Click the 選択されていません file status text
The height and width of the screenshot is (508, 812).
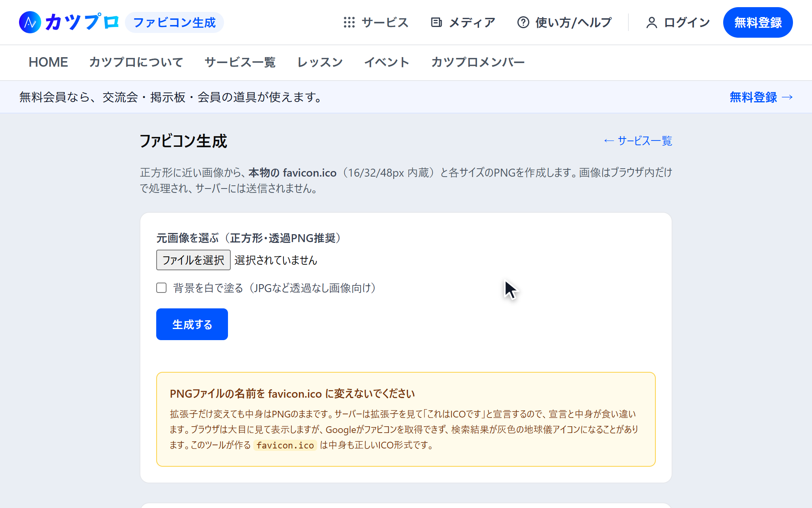(276, 260)
